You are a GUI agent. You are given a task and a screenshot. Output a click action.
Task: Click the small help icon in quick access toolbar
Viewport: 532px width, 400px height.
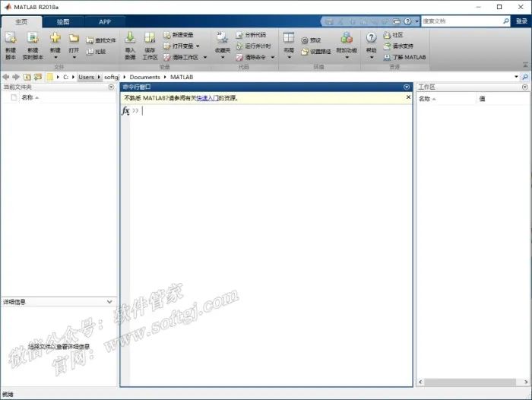pyautogui.click(x=407, y=21)
